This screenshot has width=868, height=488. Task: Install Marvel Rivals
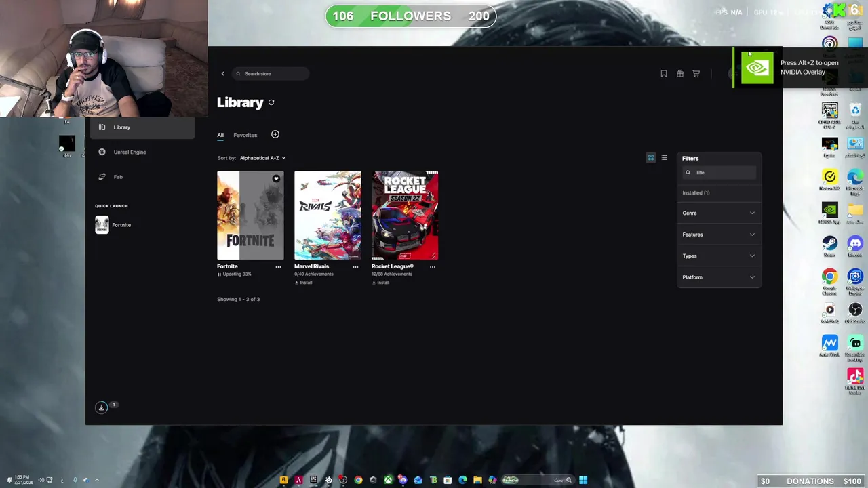click(304, 283)
